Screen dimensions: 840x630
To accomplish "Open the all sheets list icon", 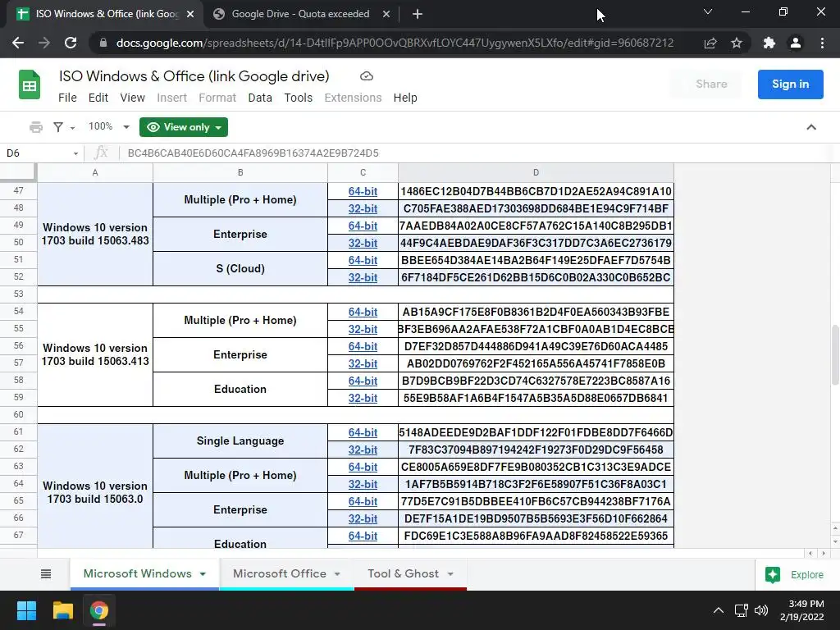I will click(x=46, y=573).
